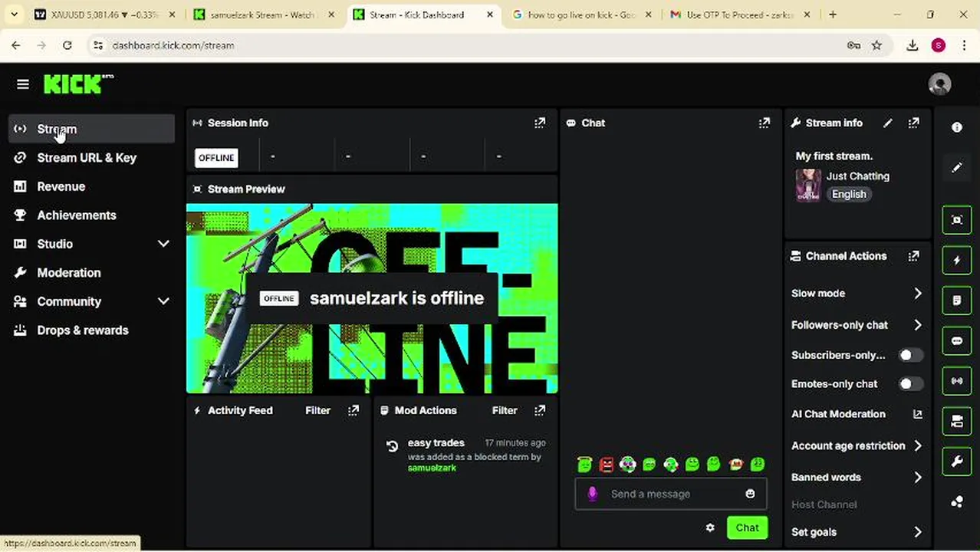Screen dimensions: 980x552
Task: Open chat settings gear icon
Action: pos(710,527)
